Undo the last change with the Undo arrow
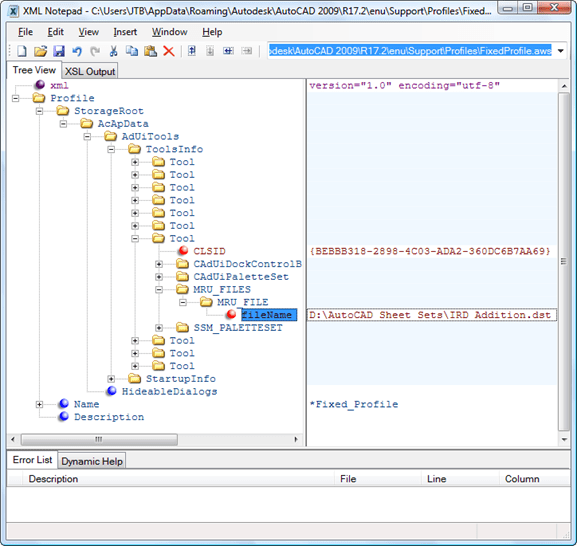 click(77, 51)
